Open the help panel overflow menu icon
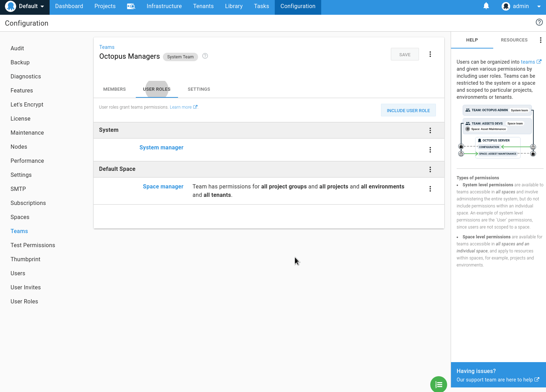Viewport: 546px width, 392px height. click(x=541, y=40)
